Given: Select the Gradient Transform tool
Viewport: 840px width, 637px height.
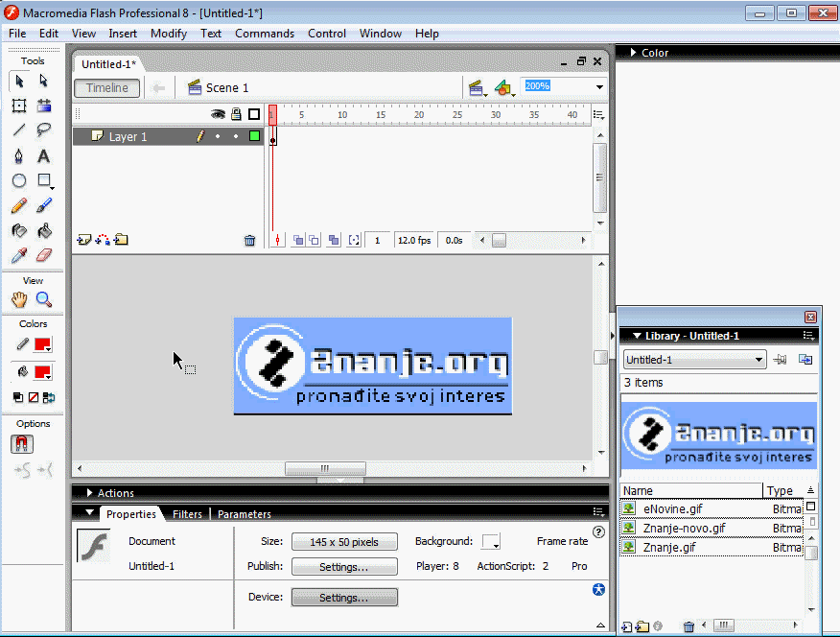Looking at the screenshot, I should tap(44, 106).
